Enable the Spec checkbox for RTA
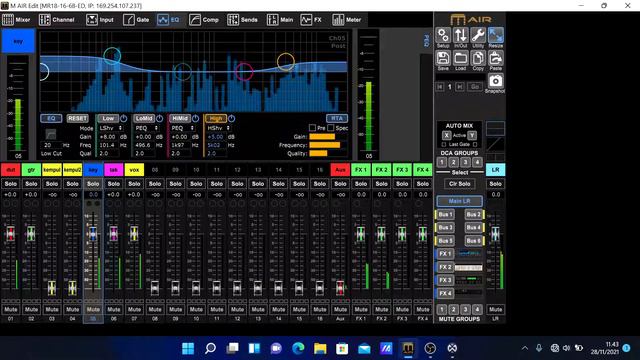Image resolution: width=640 pixels, height=360 pixels. pos(331,128)
